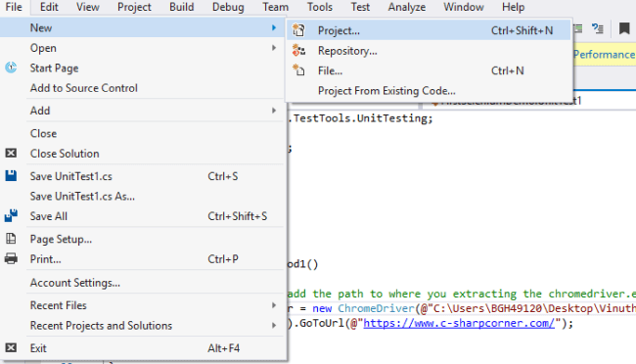The height and width of the screenshot is (364, 636).
Task: Click the Print printer icon
Action: [11, 258]
